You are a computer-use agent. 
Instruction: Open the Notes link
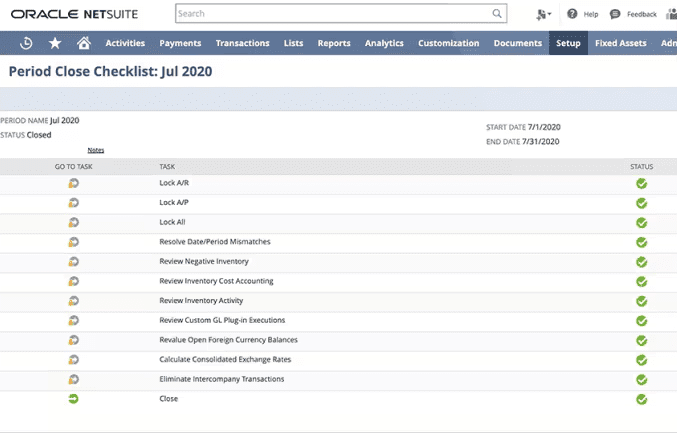pos(95,150)
